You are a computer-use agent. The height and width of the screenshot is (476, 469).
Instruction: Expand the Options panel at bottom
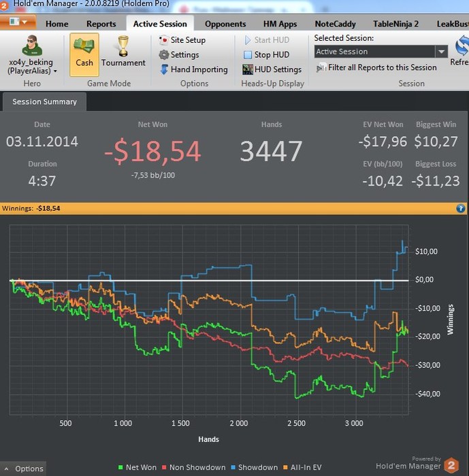[23, 469]
